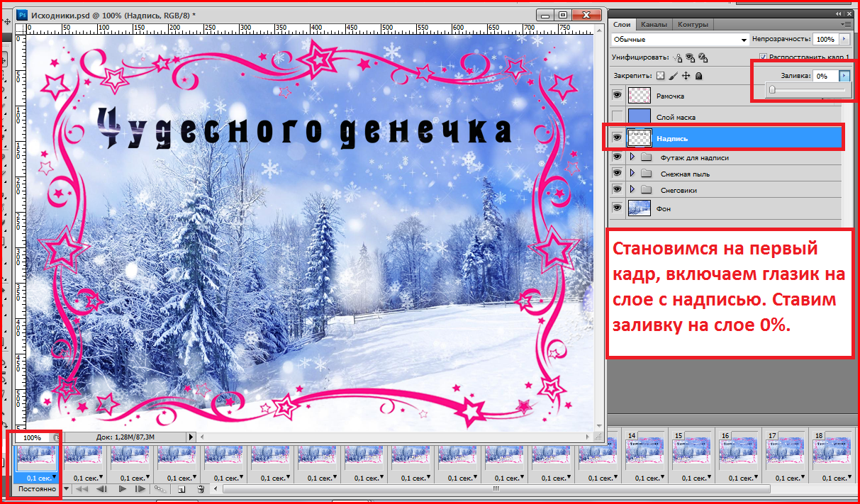Click the Заливка 0% value field
The image size is (860, 504).
[825, 75]
